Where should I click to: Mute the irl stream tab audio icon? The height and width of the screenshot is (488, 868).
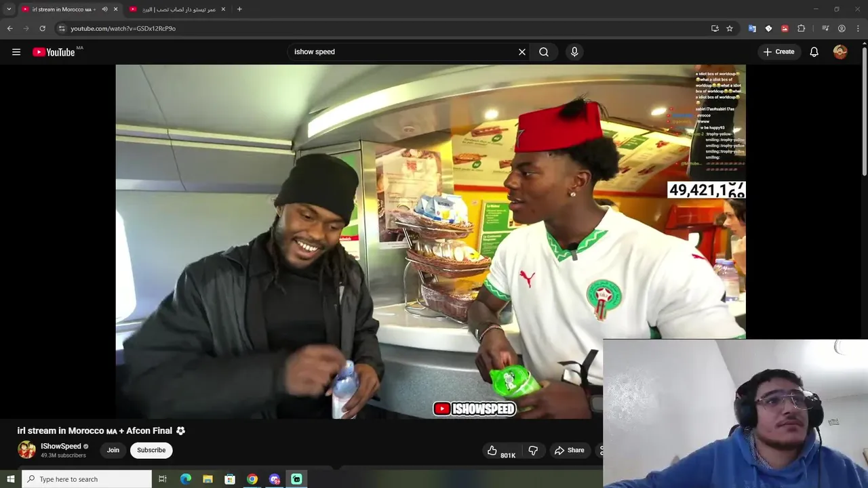point(104,9)
